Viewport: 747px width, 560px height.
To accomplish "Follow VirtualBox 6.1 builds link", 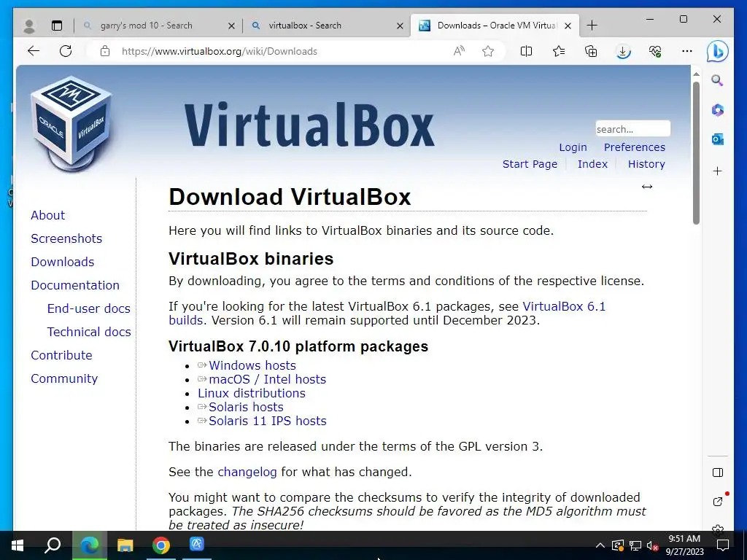I will click(x=564, y=306).
